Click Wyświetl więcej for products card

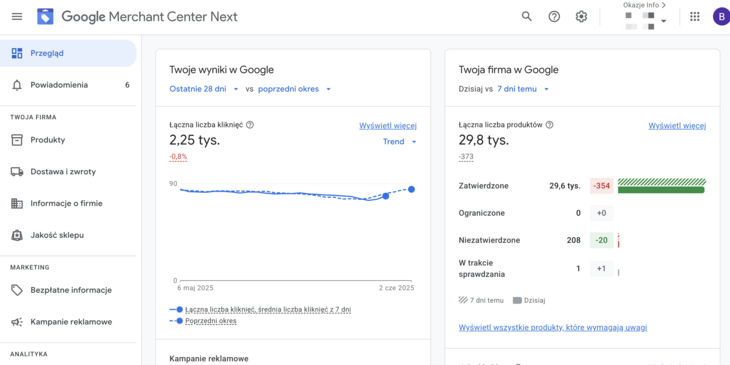pos(677,126)
